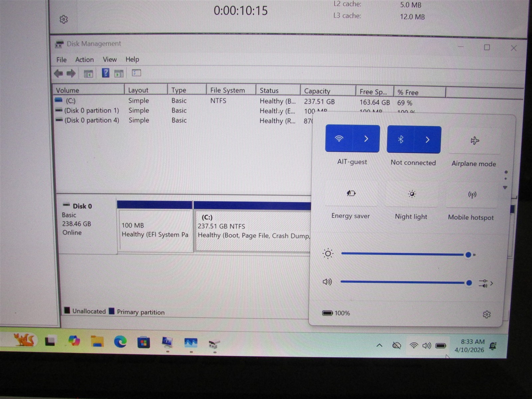Click the Settings list view toolbar icon
Viewport: 532px width, 399px height.
coord(136,73)
